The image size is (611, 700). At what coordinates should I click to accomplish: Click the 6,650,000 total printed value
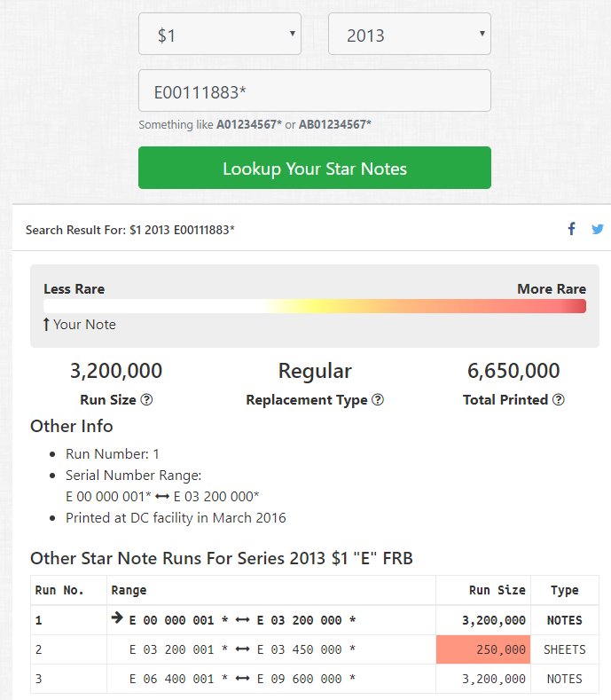pyautogui.click(x=513, y=371)
